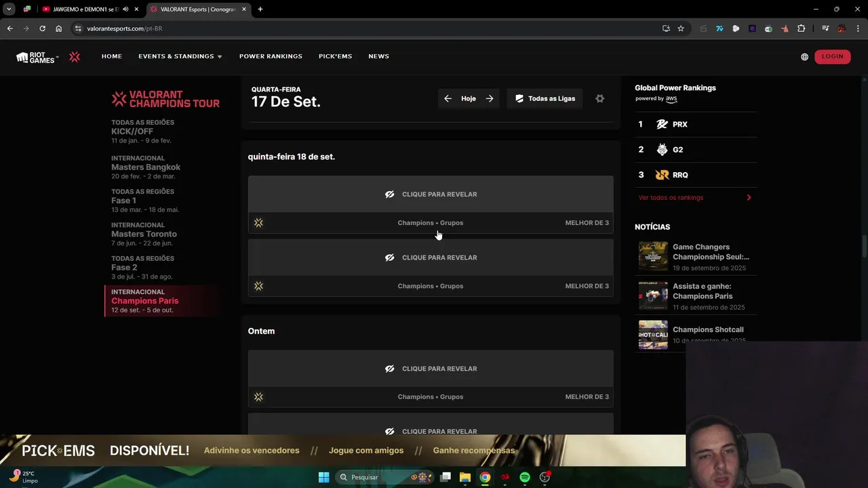Bookmark this page with star icon
The height and width of the screenshot is (488, 868).
(681, 28)
